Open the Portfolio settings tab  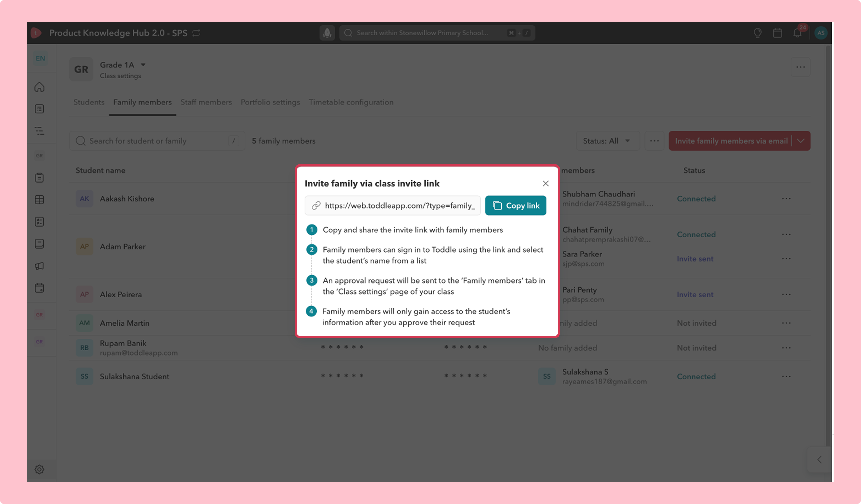270,102
